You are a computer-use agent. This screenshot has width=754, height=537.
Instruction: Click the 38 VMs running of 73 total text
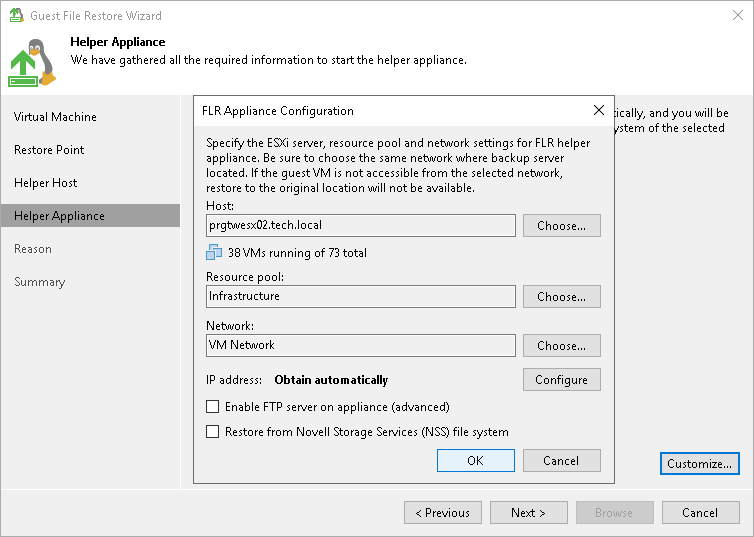pyautogui.click(x=297, y=253)
